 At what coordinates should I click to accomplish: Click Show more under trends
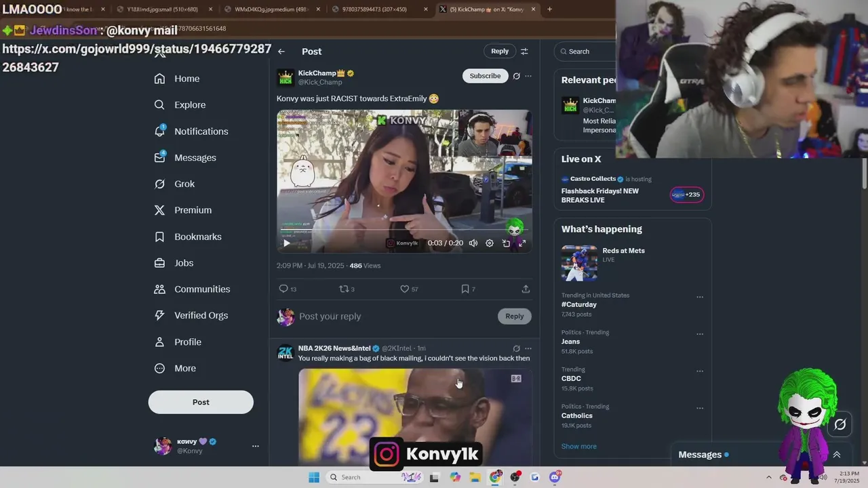point(579,446)
